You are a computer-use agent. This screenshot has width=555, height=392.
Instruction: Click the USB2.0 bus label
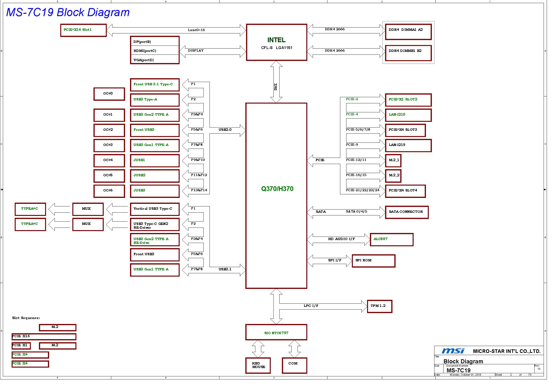click(225, 130)
